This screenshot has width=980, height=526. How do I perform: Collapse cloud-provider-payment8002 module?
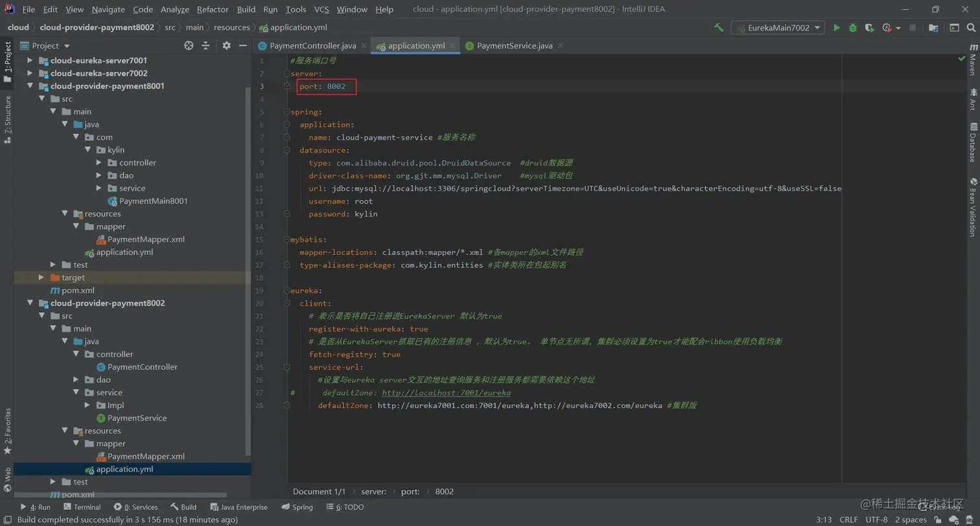click(30, 303)
